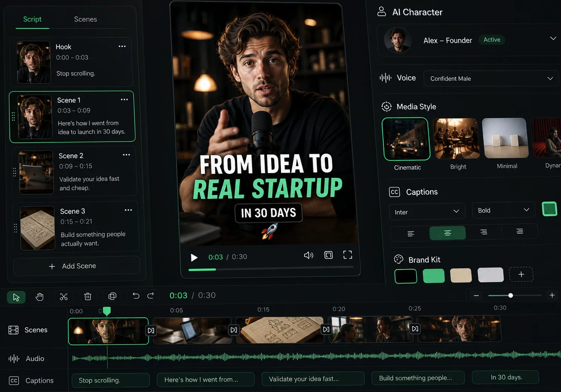
Task: Click the transition icon after sketchbook clip
Action: click(327, 329)
